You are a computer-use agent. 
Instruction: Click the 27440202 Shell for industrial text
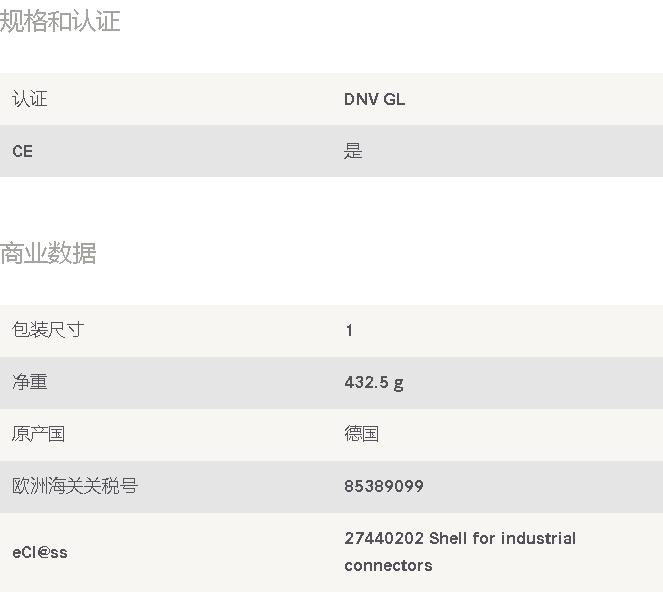[x=460, y=539]
